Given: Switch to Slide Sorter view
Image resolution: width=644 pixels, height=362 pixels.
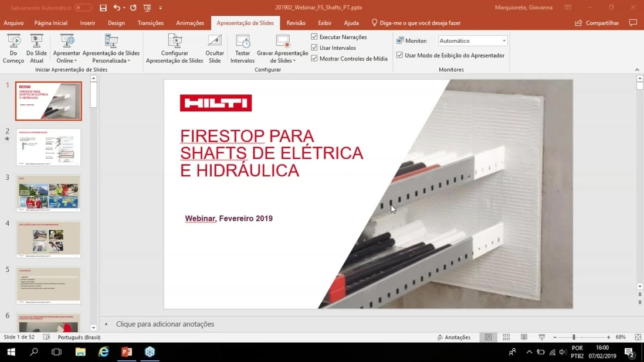Looking at the screenshot, I should coord(506,337).
